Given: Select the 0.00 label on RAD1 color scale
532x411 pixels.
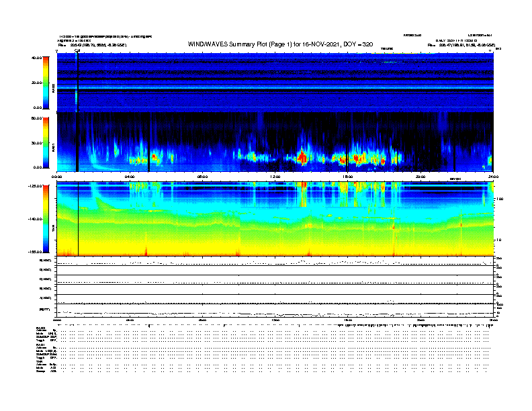Looking at the screenshot, I should [38, 167].
